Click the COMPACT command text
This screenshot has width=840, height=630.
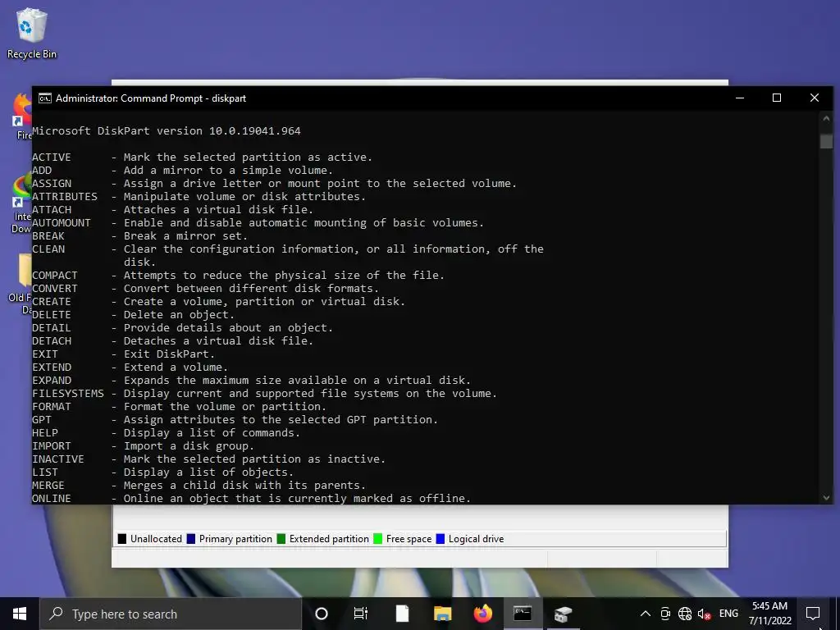tap(55, 276)
